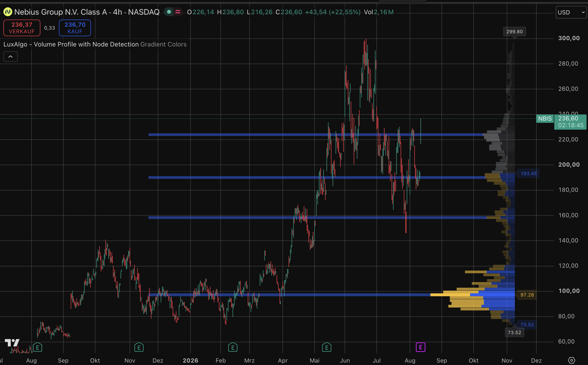The height and width of the screenshot is (365, 588).
Task: Open symbol search via Nebius Group title
Action: point(87,12)
